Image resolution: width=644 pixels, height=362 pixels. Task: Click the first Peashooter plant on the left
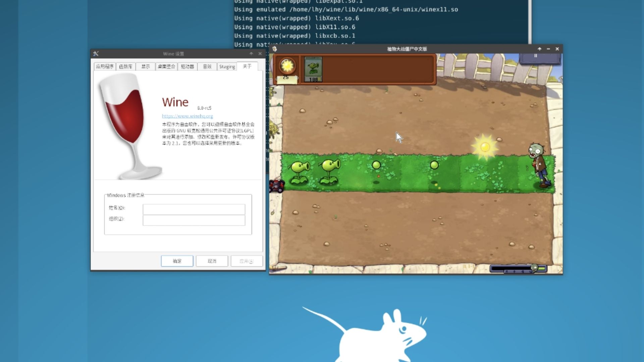tap(300, 172)
